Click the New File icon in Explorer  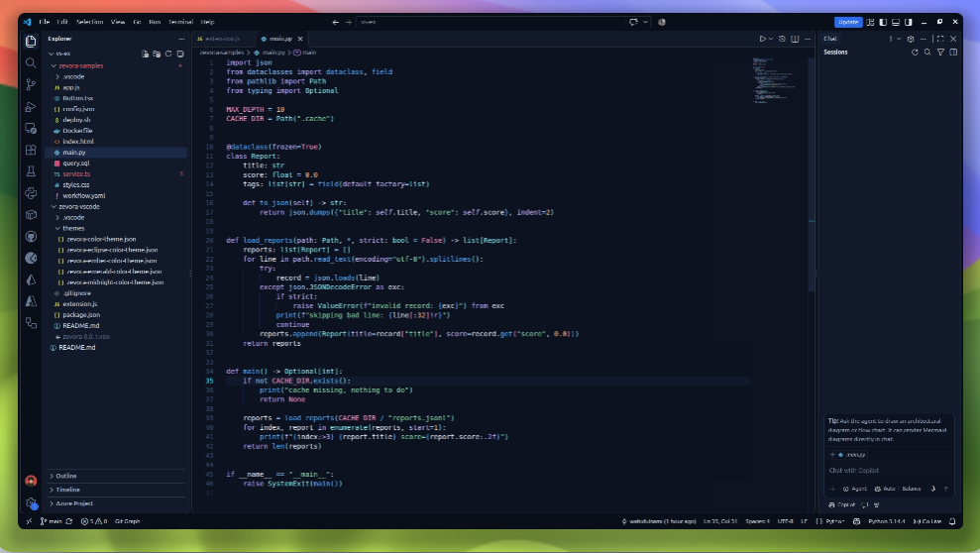[145, 54]
